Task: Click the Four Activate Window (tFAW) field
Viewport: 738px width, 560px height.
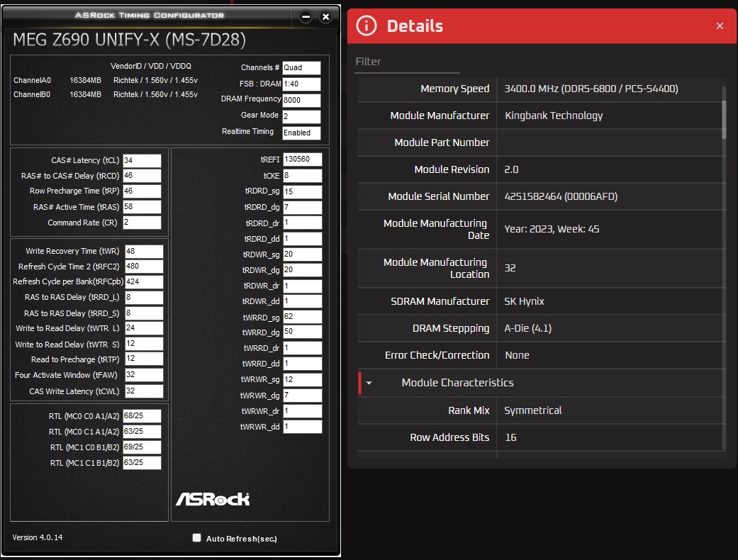Action: pos(144,374)
